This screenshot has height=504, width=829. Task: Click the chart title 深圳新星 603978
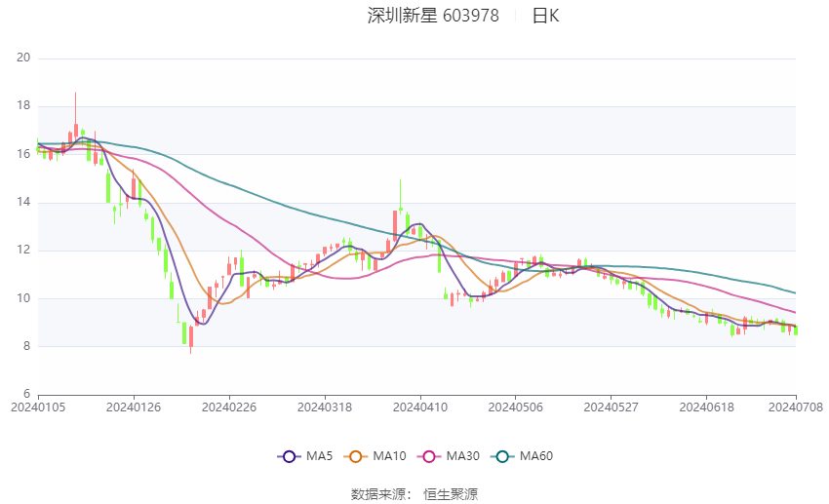[x=433, y=16]
